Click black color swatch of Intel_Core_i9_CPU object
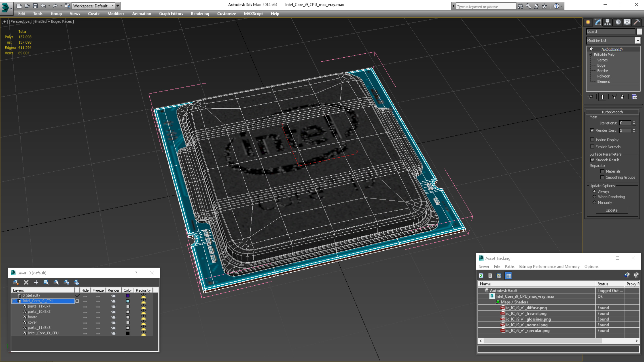This screenshot has height=362, width=644. click(x=128, y=333)
